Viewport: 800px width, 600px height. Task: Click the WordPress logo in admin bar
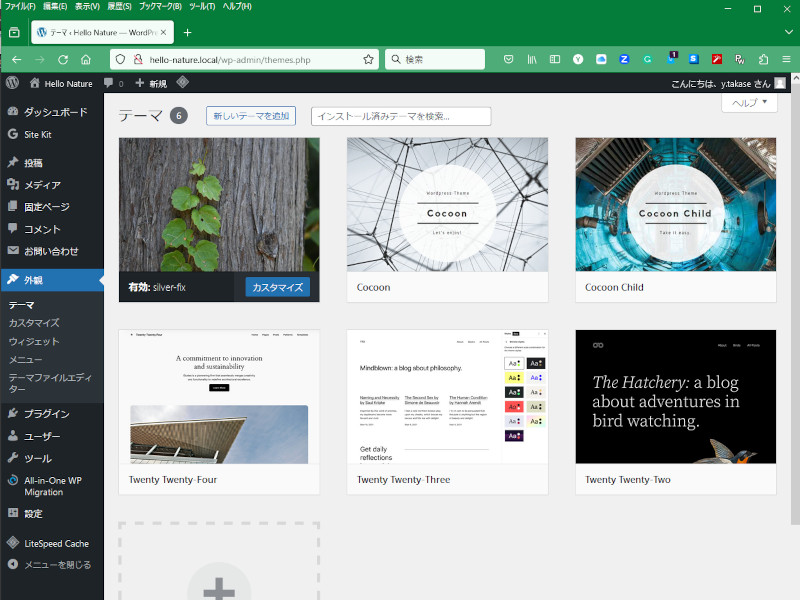pos(12,83)
